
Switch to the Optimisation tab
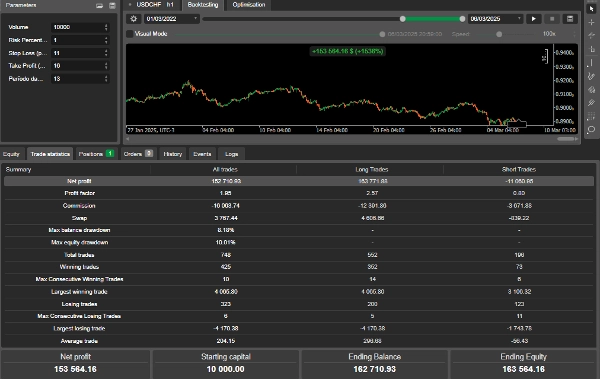(249, 5)
